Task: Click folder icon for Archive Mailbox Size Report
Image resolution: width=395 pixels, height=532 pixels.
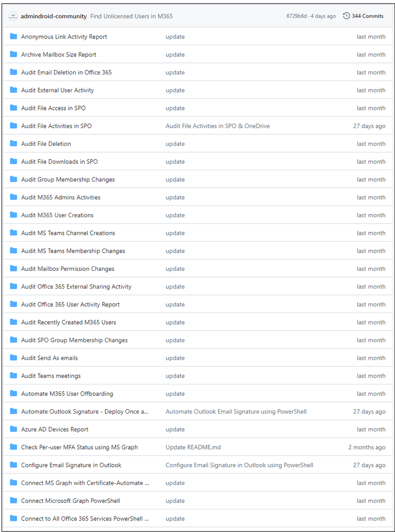Action: tap(13, 54)
